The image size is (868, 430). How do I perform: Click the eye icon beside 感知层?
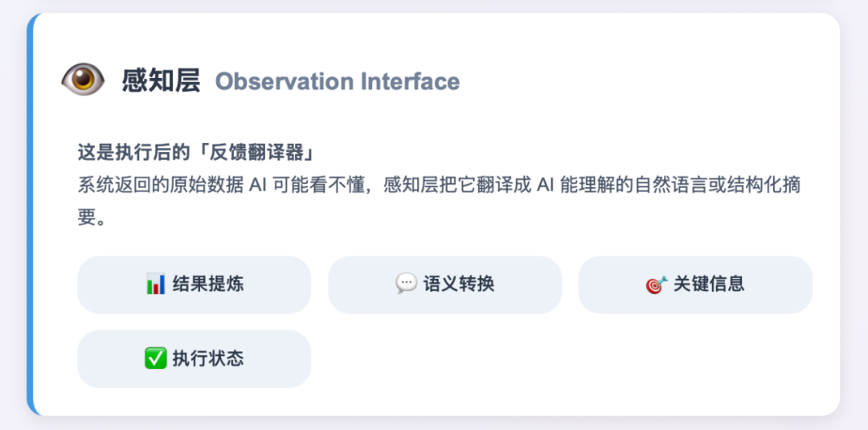pos(83,80)
